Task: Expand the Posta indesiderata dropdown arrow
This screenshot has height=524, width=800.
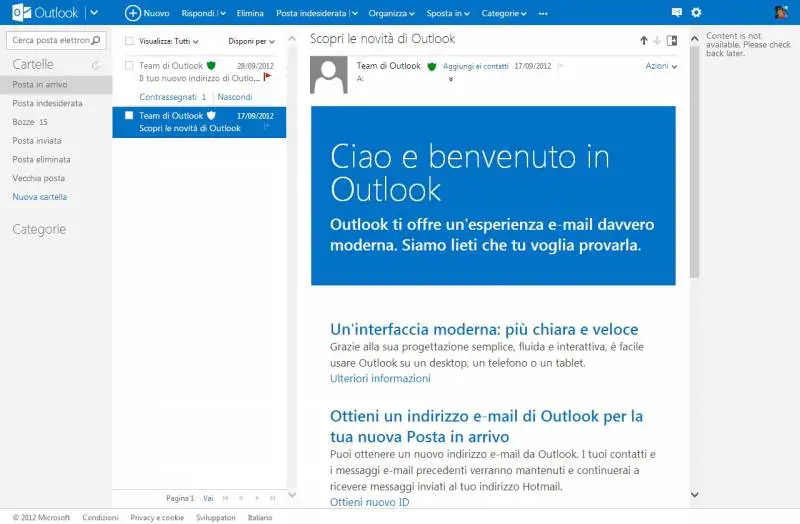Action: click(355, 13)
